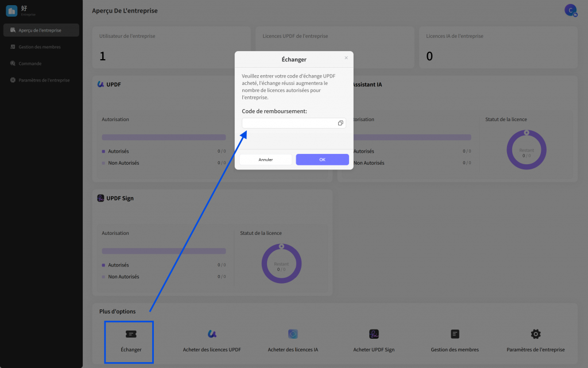Image resolution: width=588 pixels, height=368 pixels.
Task: Click the Aperçu de l'entreprise sidebar icon
Action: [x=13, y=30]
